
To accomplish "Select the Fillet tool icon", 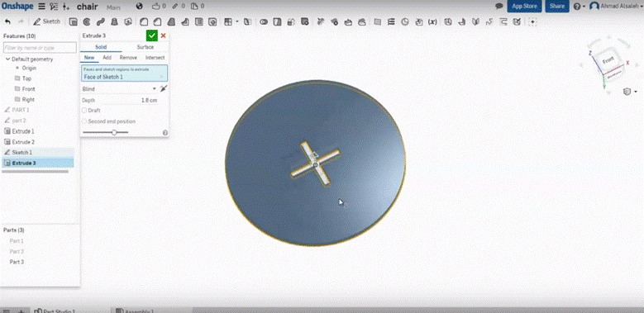I will tap(144, 21).
